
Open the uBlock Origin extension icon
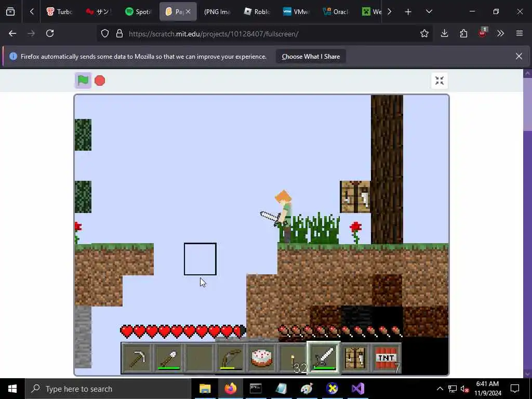pos(483,33)
